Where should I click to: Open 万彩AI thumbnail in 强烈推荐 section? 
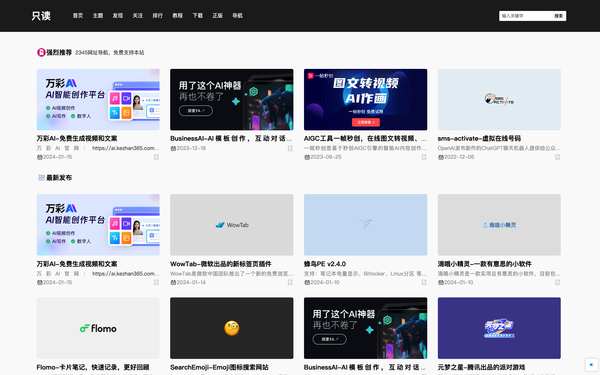click(98, 99)
